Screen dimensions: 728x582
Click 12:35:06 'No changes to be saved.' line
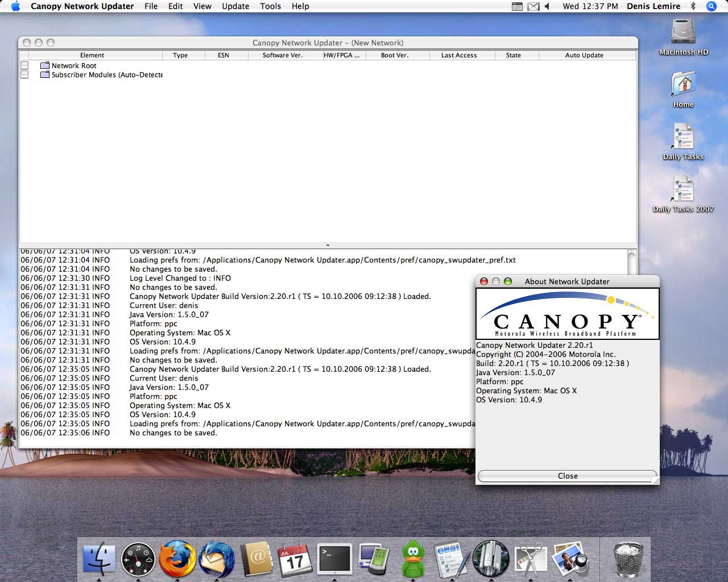click(x=173, y=433)
